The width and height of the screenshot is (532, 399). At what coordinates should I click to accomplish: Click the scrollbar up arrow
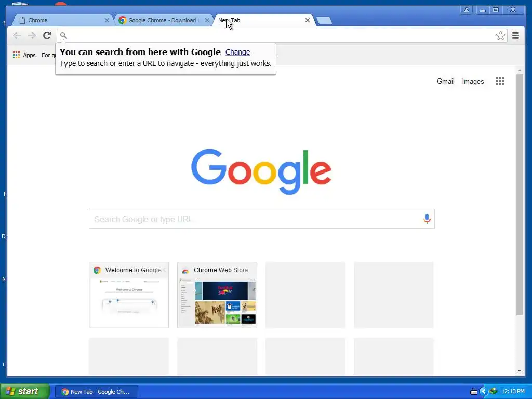coord(520,70)
